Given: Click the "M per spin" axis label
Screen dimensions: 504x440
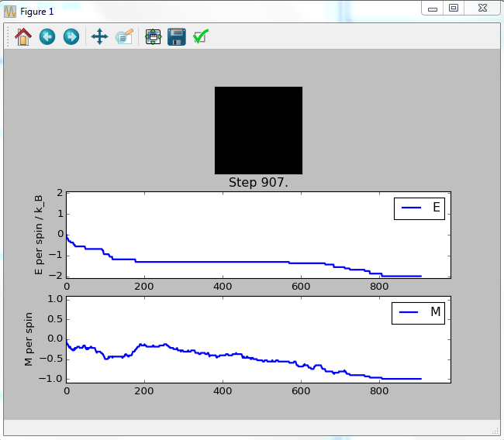Looking at the screenshot, I should click(29, 339).
